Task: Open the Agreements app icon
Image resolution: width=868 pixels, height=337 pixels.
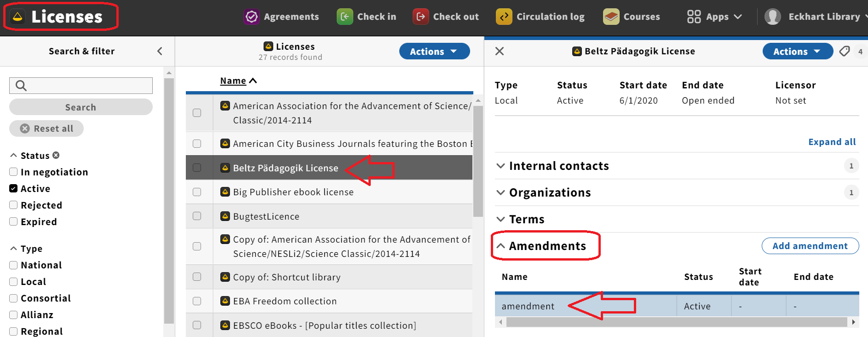Action: (x=251, y=17)
